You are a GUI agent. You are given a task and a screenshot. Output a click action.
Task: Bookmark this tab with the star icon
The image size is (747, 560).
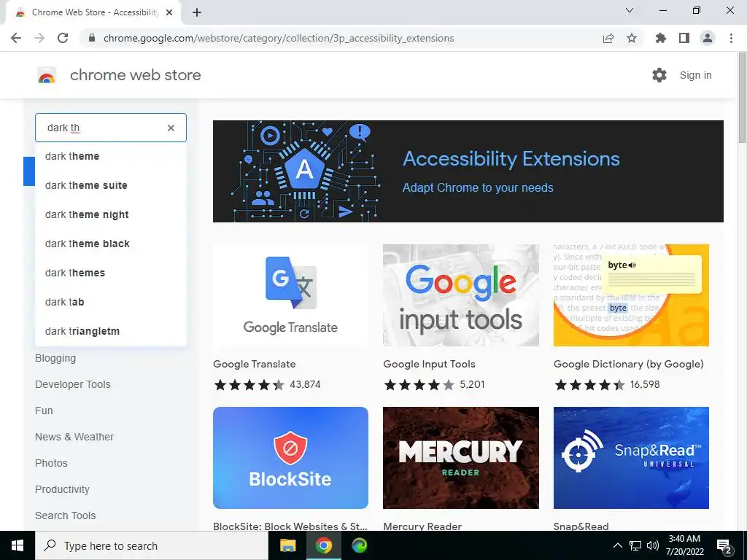pos(632,38)
